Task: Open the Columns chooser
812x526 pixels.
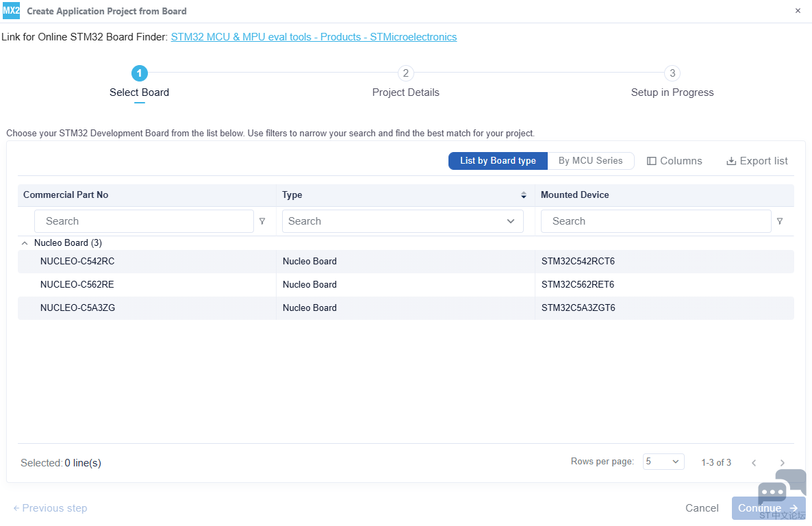Action: pyautogui.click(x=674, y=161)
